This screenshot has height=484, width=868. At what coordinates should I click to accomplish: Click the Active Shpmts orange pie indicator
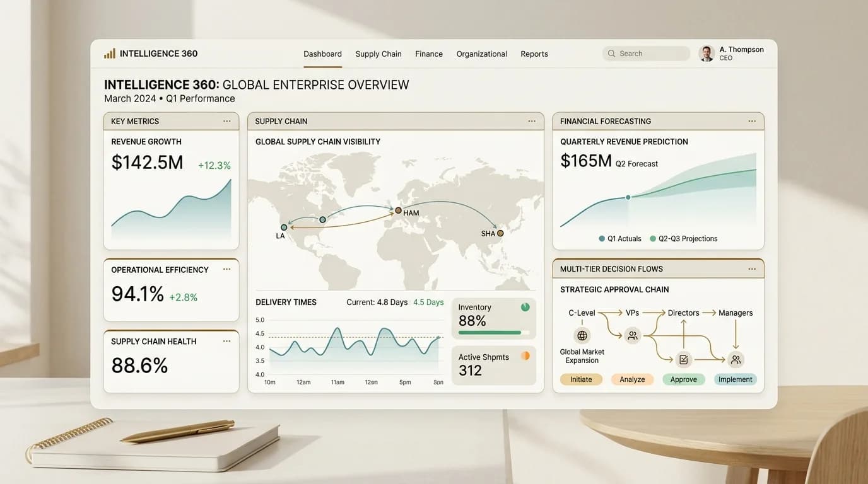pos(525,356)
